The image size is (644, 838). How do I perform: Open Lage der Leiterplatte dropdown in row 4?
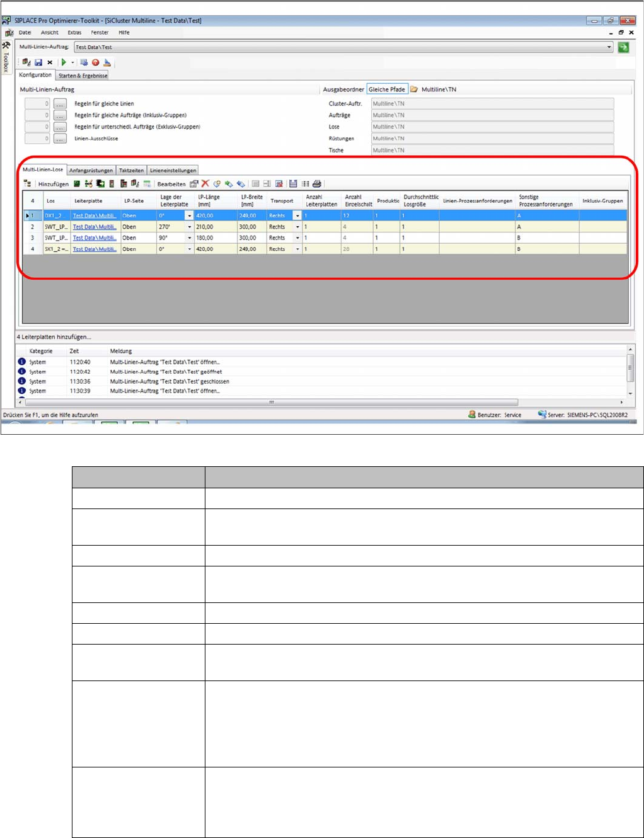point(189,250)
